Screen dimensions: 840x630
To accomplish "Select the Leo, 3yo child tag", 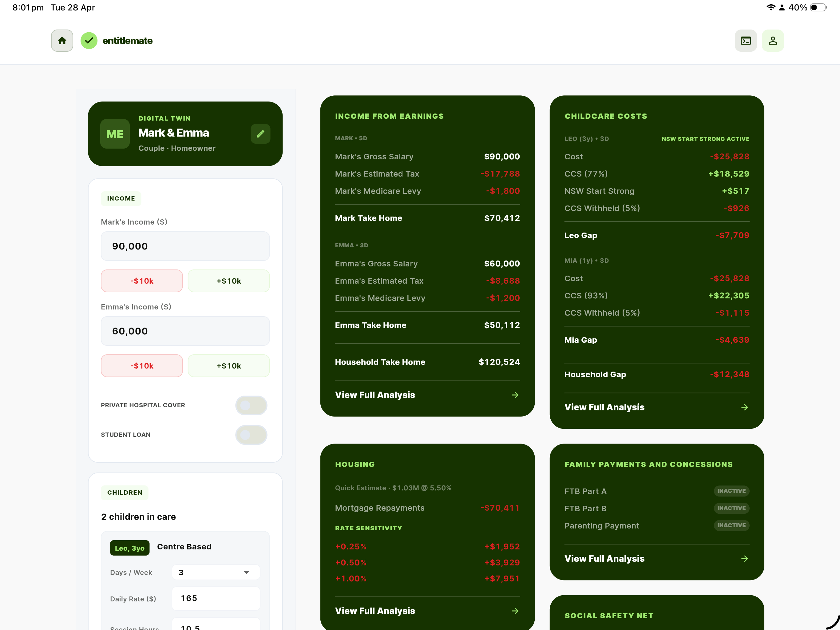I will pyautogui.click(x=129, y=548).
